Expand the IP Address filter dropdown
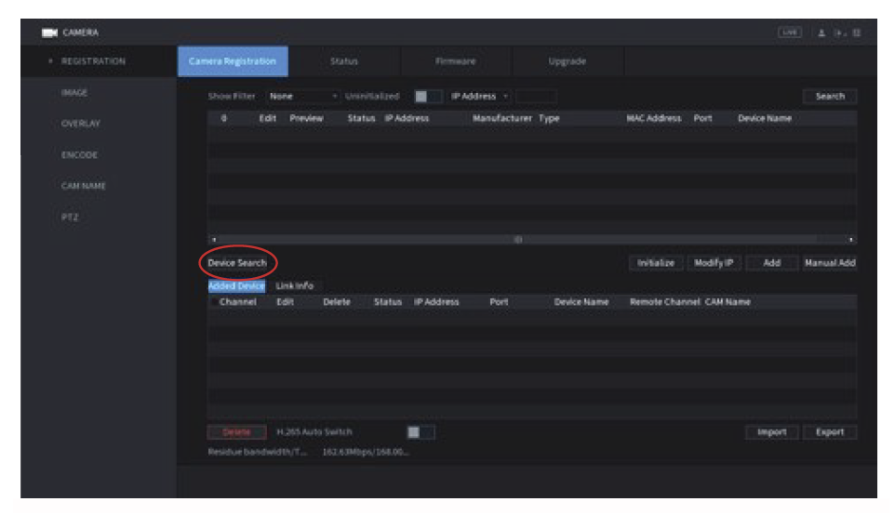The height and width of the screenshot is (515, 895). pyautogui.click(x=480, y=97)
